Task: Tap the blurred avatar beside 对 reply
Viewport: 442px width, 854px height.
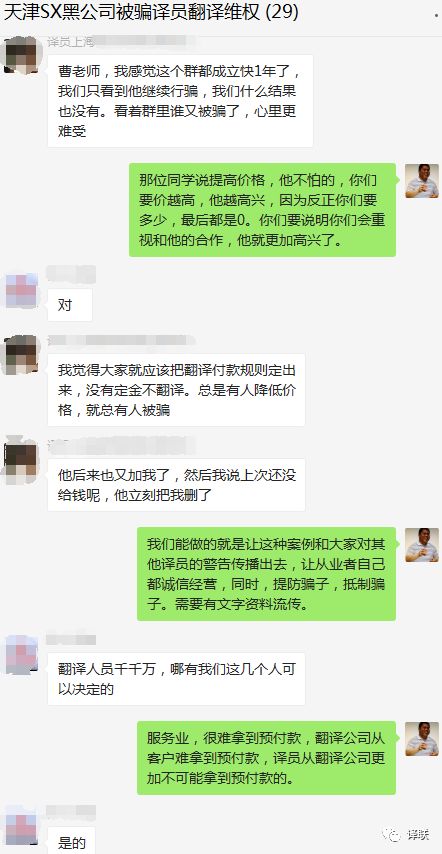Action: [21, 291]
